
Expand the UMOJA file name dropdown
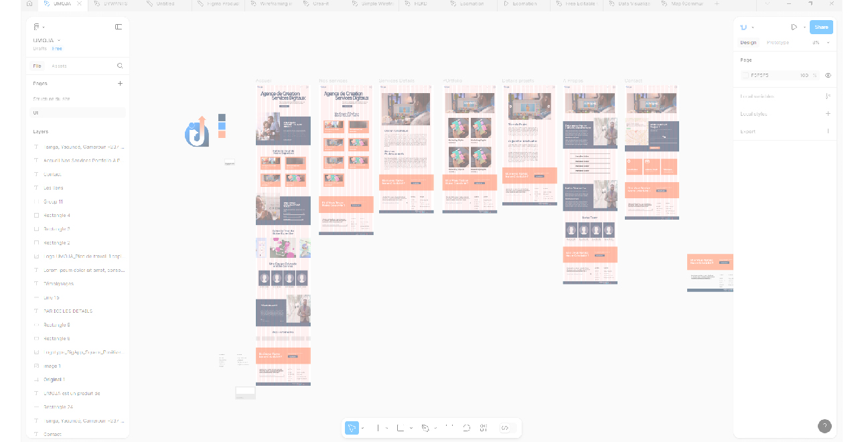pyautogui.click(x=59, y=41)
